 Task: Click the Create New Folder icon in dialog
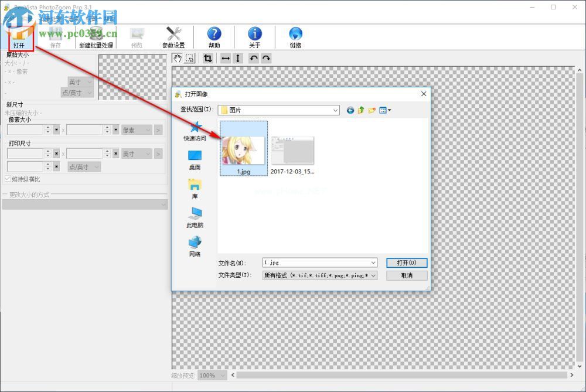372,110
